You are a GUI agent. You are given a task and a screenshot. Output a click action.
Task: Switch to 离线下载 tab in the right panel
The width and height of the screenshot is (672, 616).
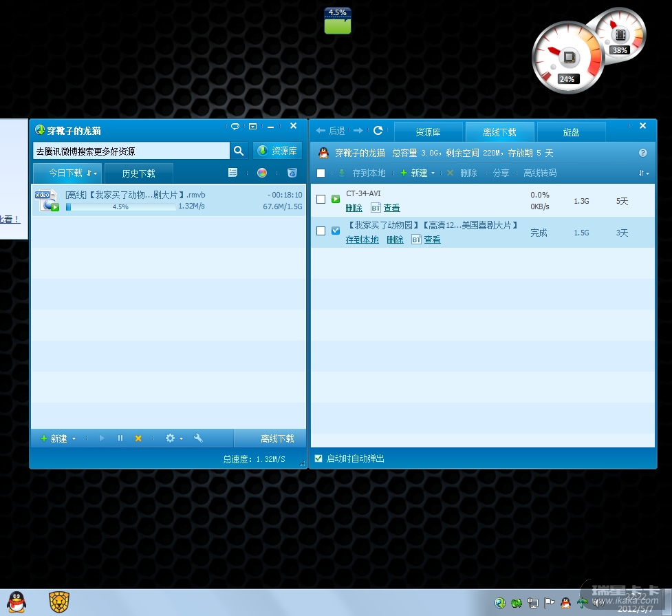tap(500, 132)
